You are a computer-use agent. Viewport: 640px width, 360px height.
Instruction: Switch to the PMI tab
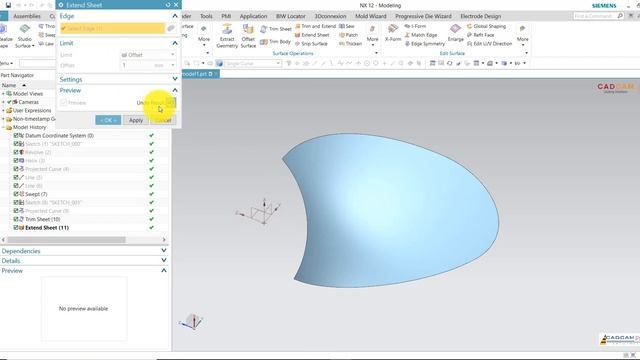tap(226, 16)
